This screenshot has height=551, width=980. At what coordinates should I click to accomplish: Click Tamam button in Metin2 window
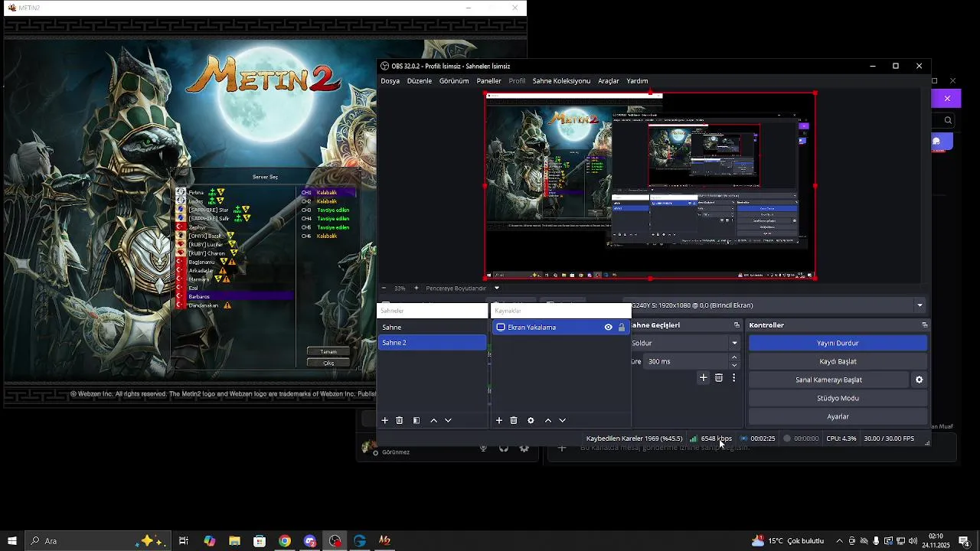pos(328,351)
